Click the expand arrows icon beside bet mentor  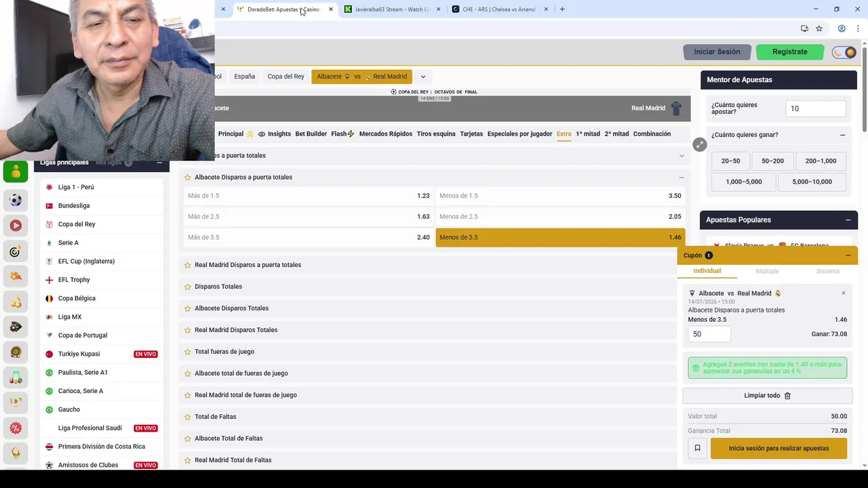699,144
